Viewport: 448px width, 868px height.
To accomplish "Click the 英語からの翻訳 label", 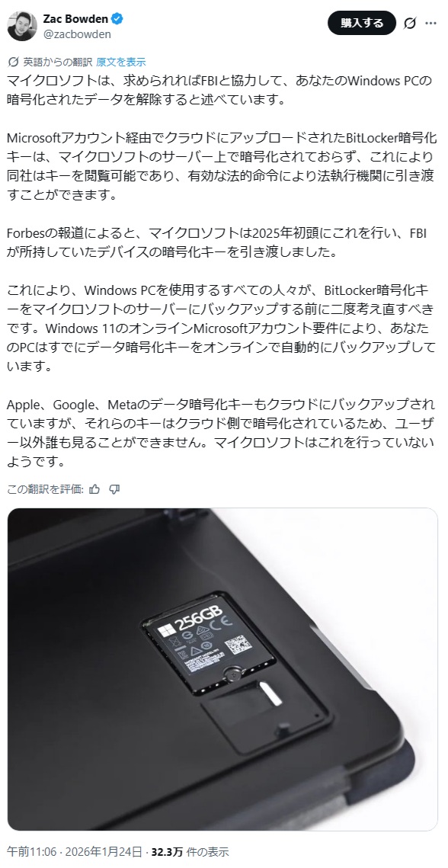I will [x=58, y=62].
